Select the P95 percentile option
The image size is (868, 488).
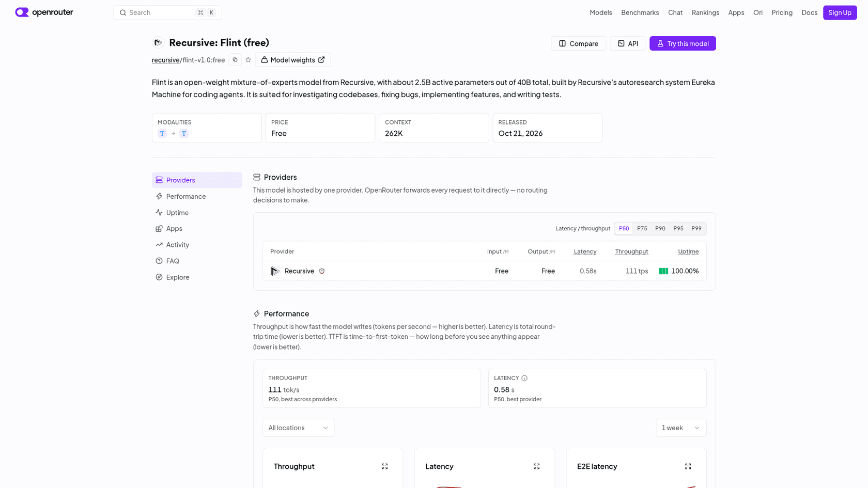(678, 228)
